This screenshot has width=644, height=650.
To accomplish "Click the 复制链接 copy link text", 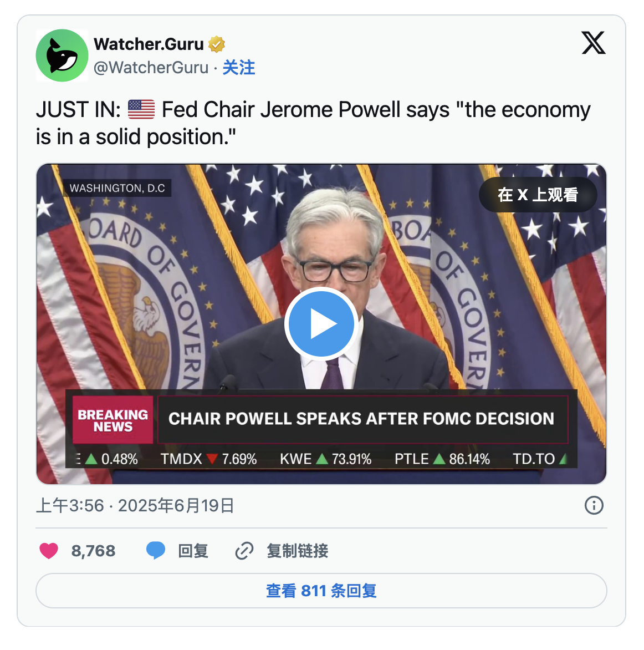I will pyautogui.click(x=298, y=551).
